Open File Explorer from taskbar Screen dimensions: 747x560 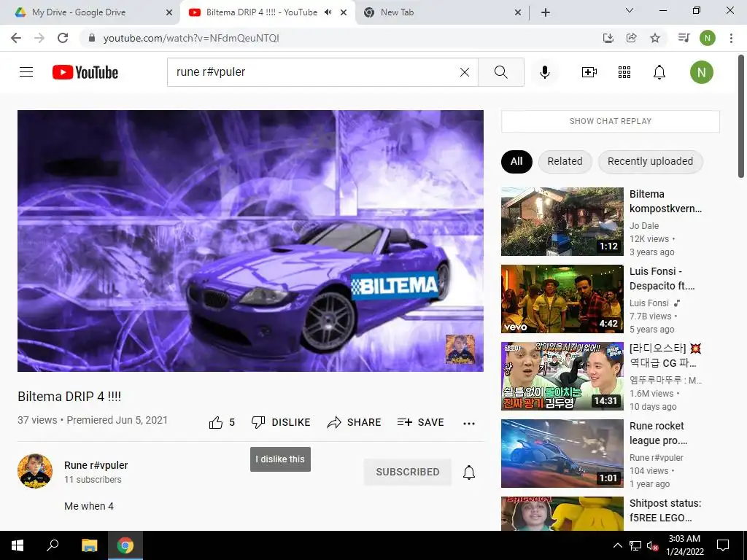(x=89, y=545)
